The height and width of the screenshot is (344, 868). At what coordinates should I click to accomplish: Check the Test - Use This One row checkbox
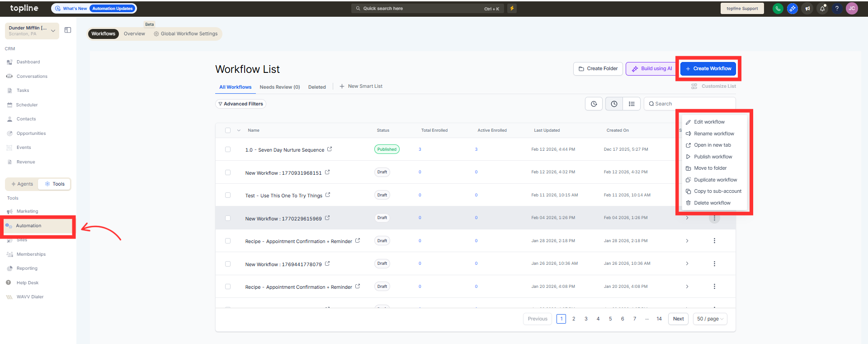pos(228,195)
